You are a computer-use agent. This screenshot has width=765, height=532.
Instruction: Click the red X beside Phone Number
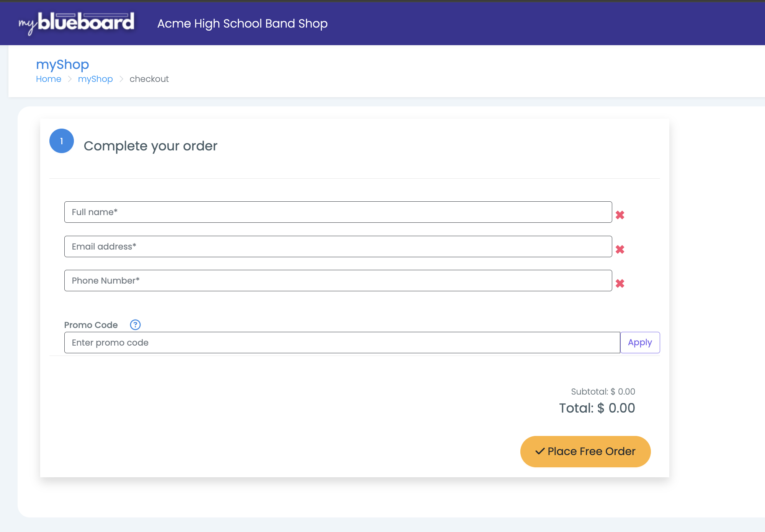coord(620,284)
